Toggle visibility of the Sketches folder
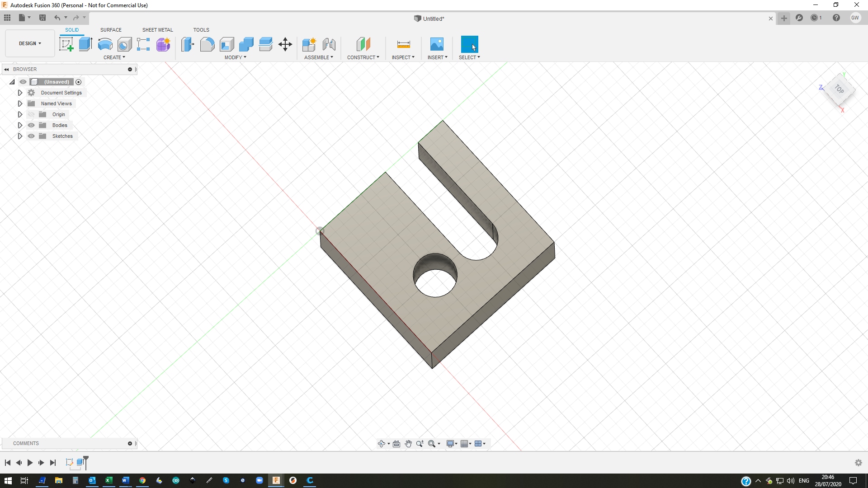The image size is (868, 488). tap(31, 136)
